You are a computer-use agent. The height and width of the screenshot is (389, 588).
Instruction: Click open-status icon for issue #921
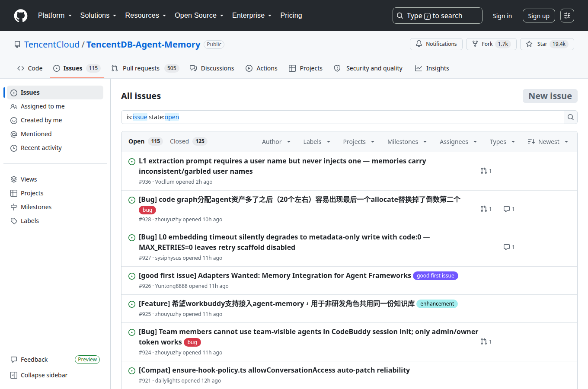pyautogui.click(x=132, y=370)
